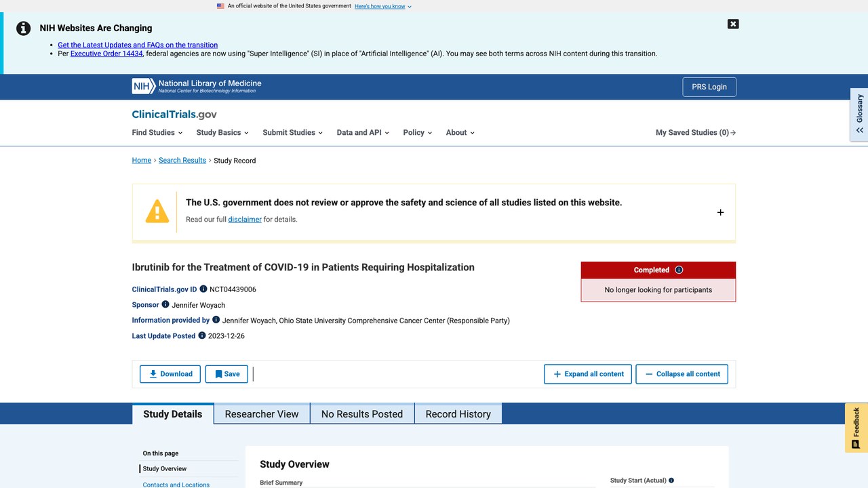This screenshot has width=868, height=488.
Task: Click the yellow warning triangle icon
Action: [157, 211]
